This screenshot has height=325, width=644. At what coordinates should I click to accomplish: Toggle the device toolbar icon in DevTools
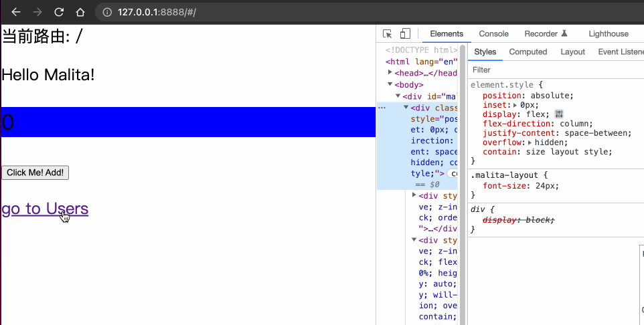tap(405, 33)
